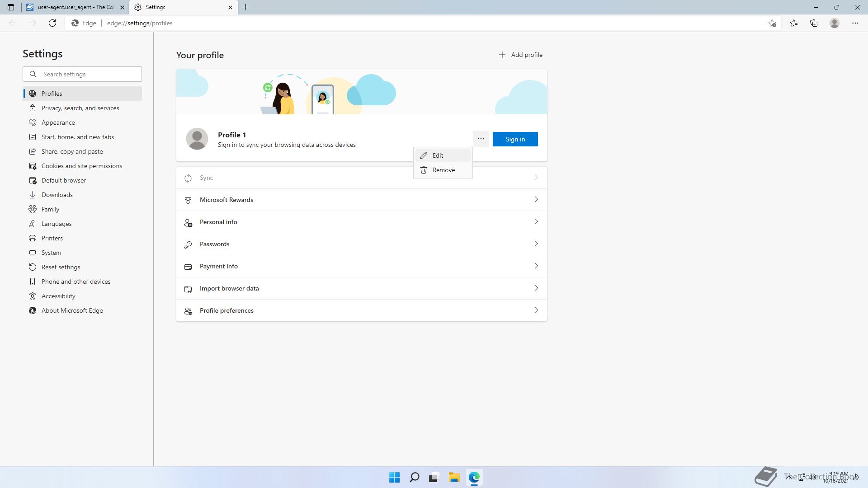Image resolution: width=868 pixels, height=488 pixels.
Task: Expand Passwords chevron
Action: point(536,244)
